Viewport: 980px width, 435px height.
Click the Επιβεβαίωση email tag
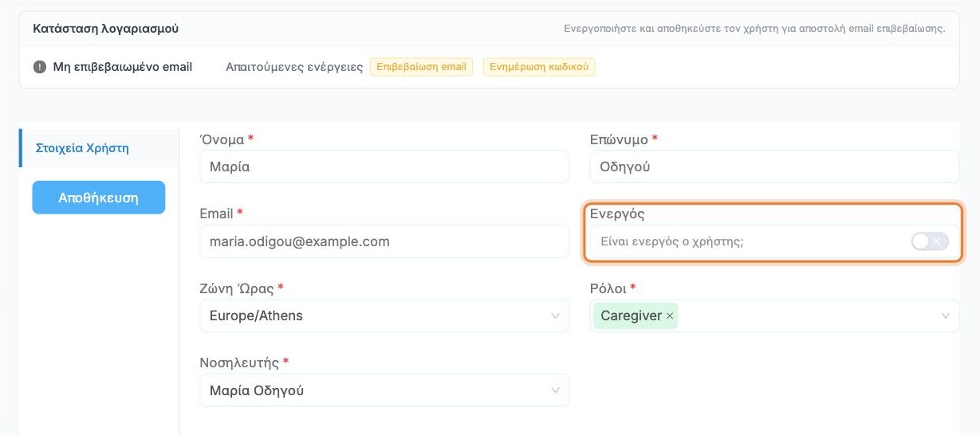pyautogui.click(x=421, y=67)
